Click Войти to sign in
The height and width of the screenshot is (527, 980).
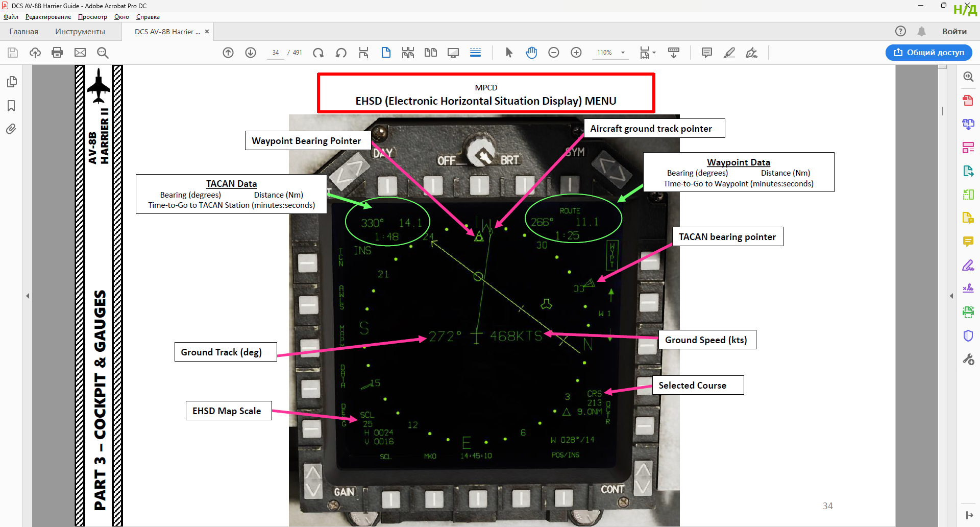[954, 32]
